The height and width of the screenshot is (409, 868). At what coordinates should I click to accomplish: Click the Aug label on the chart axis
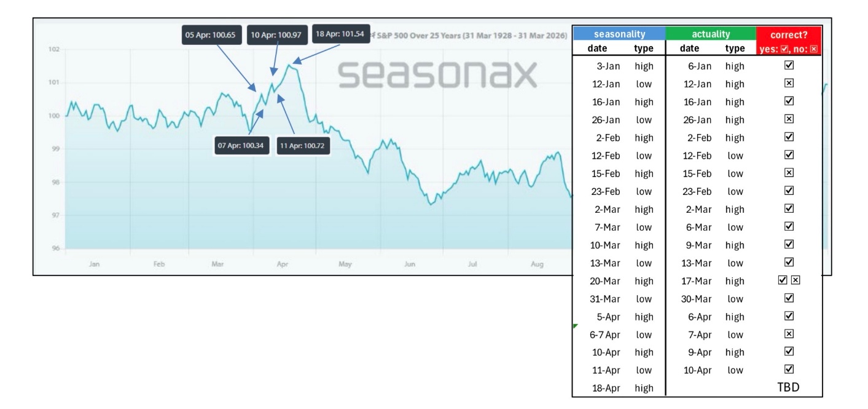(x=537, y=264)
